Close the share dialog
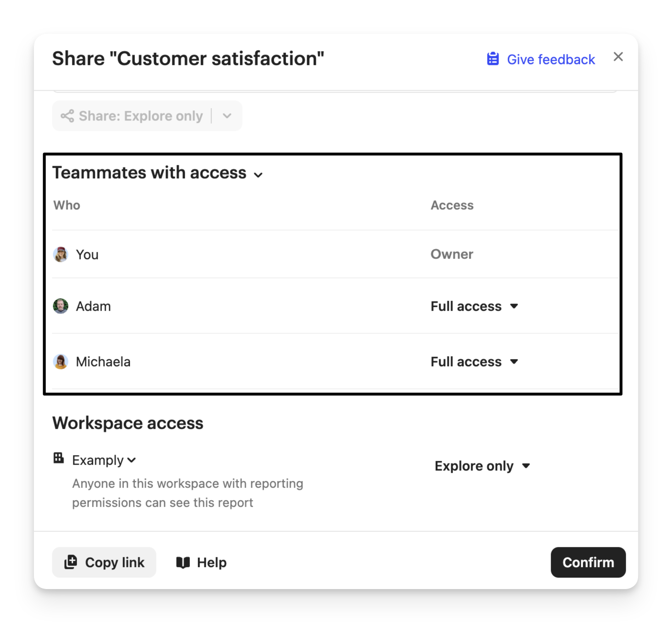The height and width of the screenshot is (623, 672). 618,57
